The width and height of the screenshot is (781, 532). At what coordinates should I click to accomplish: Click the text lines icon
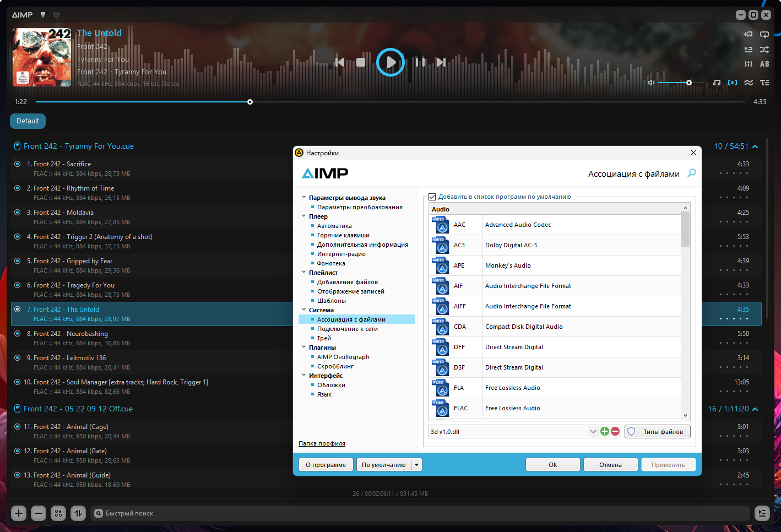764,83
